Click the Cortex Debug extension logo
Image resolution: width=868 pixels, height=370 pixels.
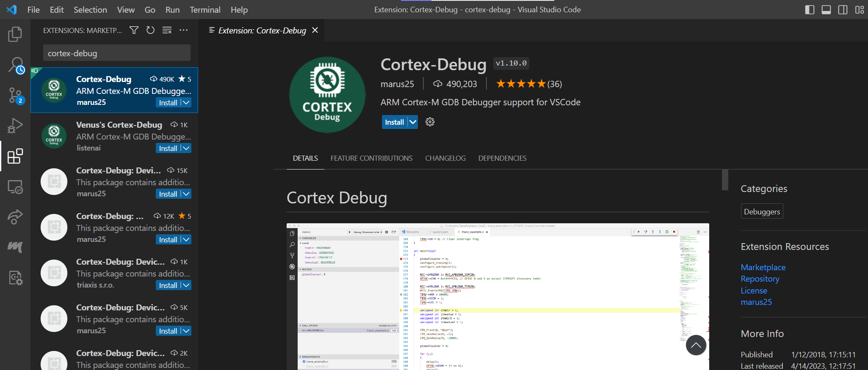click(x=327, y=95)
